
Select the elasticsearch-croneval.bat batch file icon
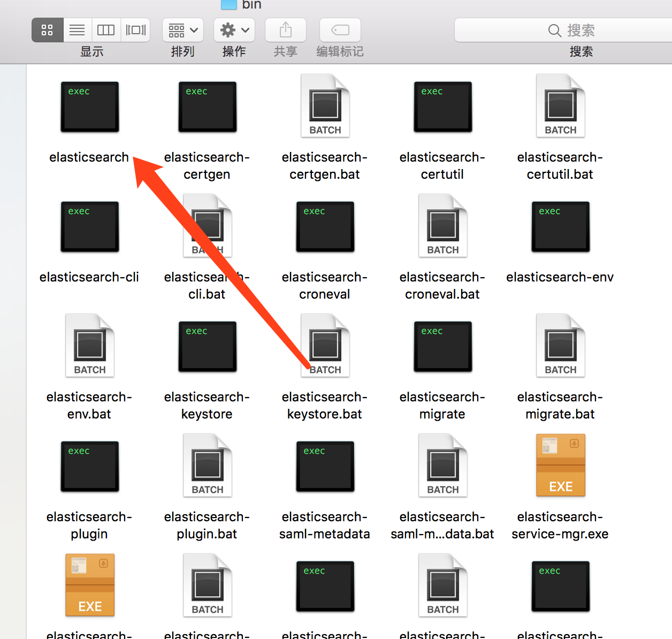(x=442, y=226)
